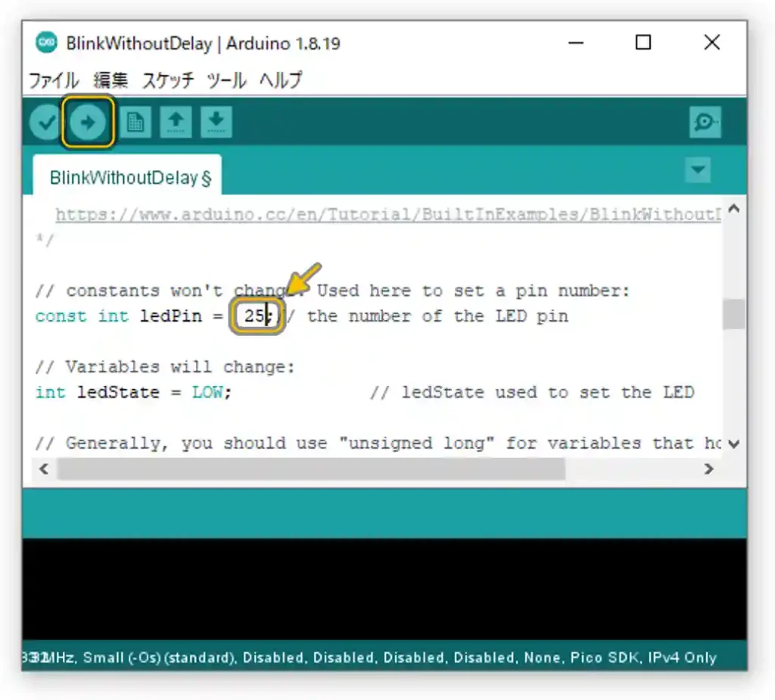This screenshot has width=775, height=700.
Task: Click the horizontal scroll left arrow
Action: click(x=44, y=468)
